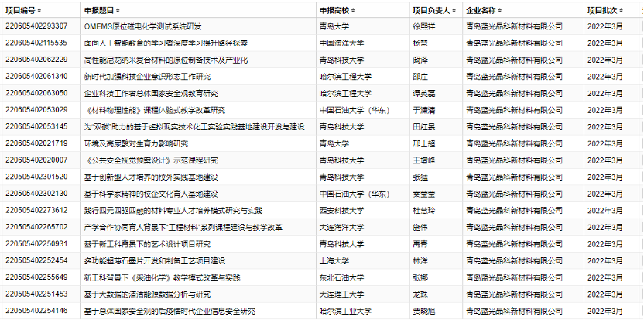Click project leader 邢士超
The width and height of the screenshot is (644, 327).
pos(424,143)
